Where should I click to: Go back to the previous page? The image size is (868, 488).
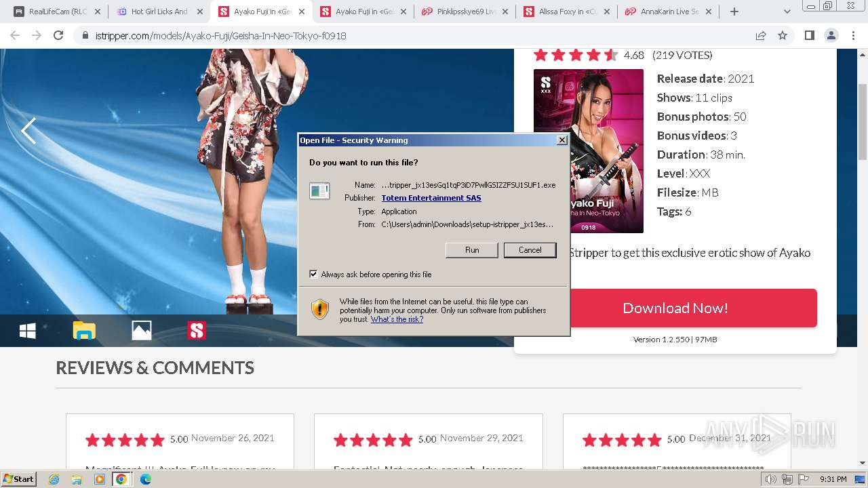pos(15,35)
